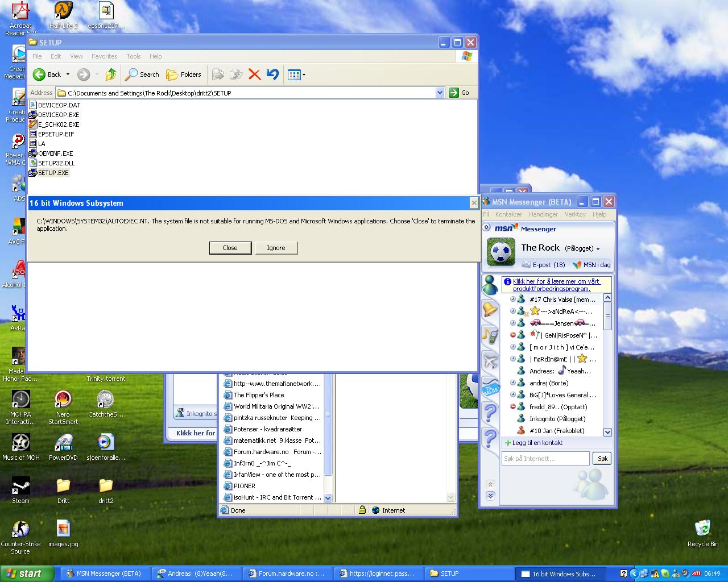Click the Go button next to Address bar

[460, 93]
